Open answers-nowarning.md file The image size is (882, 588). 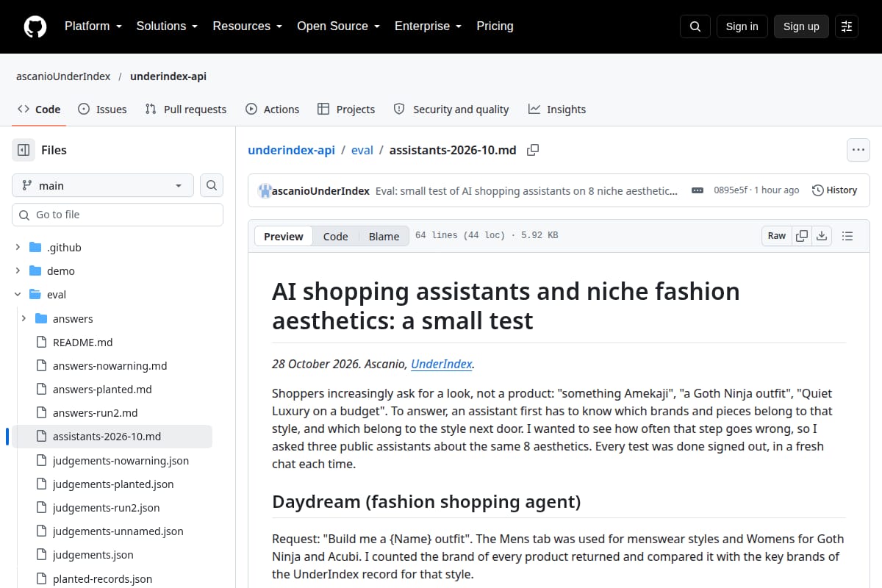tap(110, 365)
